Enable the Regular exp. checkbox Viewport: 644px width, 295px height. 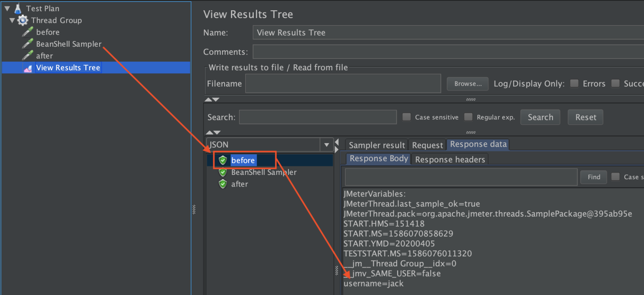click(x=468, y=117)
